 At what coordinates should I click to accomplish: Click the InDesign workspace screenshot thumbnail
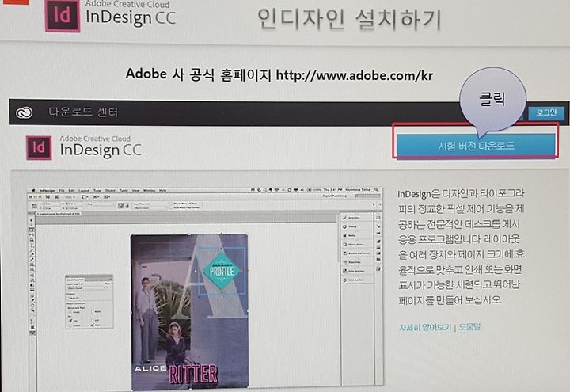205,288
